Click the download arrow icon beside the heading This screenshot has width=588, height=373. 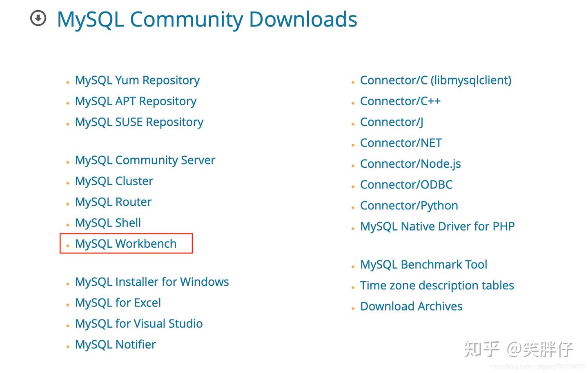[38, 18]
